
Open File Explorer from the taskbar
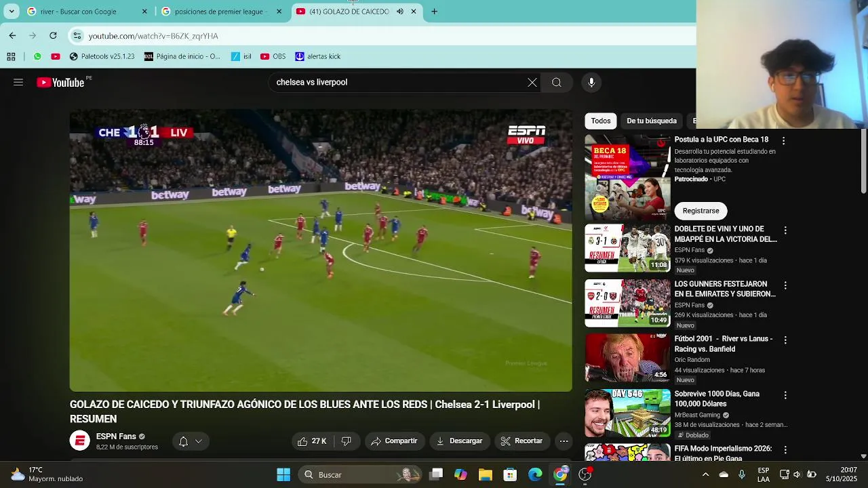tap(486, 474)
